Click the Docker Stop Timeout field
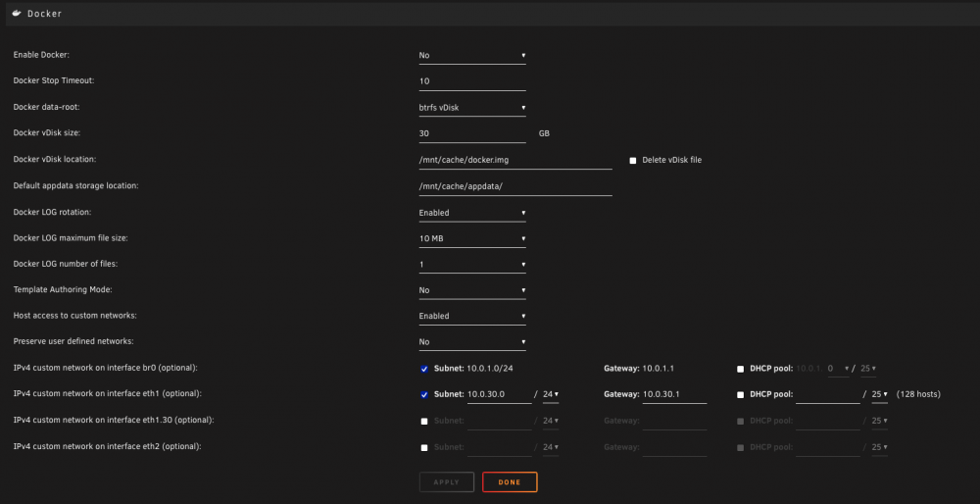980x504 pixels. pos(472,81)
